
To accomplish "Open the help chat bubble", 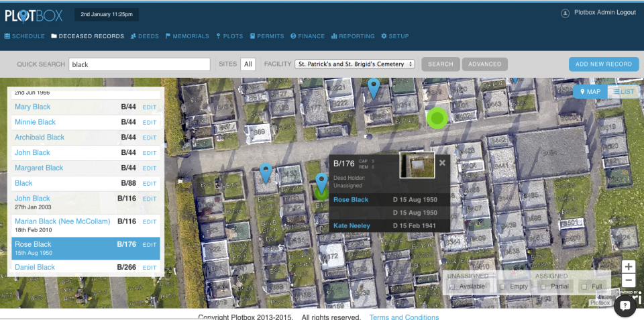I will point(625,305).
